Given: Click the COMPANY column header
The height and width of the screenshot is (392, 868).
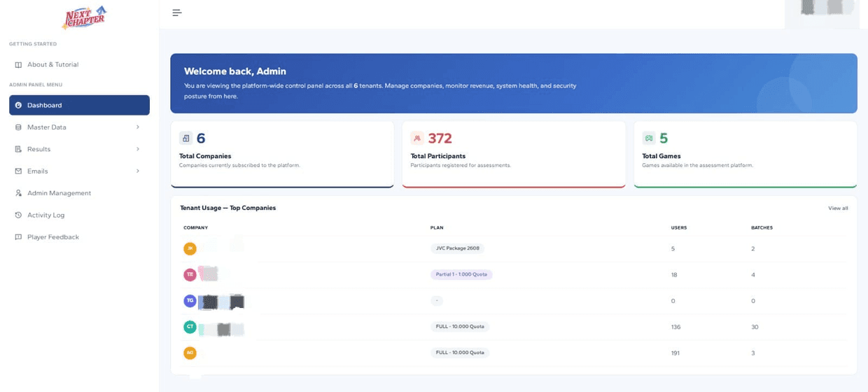Looking at the screenshot, I should [196, 227].
